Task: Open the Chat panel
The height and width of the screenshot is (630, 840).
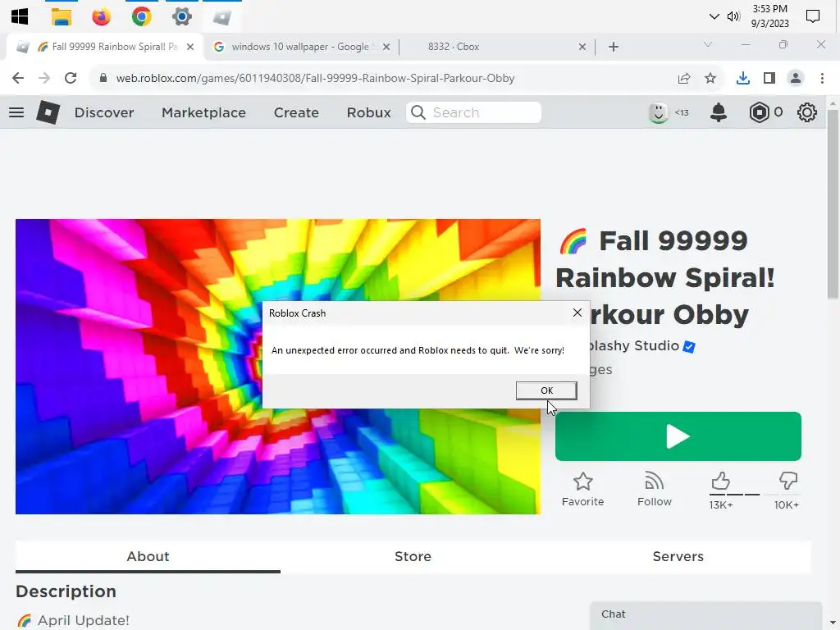Action: tap(705, 615)
